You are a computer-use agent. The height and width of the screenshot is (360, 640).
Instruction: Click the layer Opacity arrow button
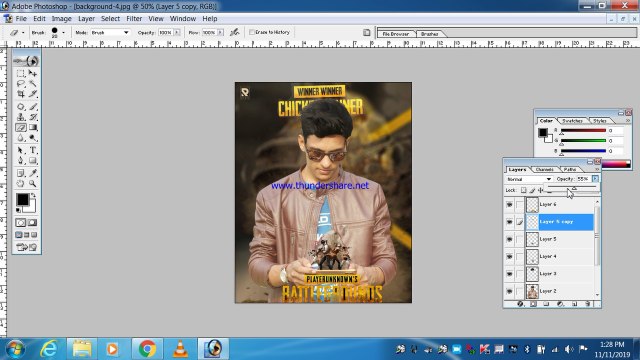[595, 179]
